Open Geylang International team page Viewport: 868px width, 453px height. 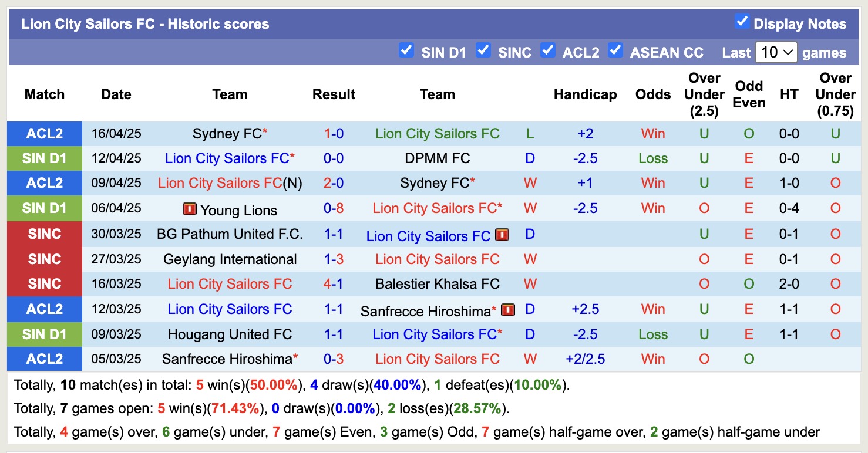pyautogui.click(x=230, y=259)
